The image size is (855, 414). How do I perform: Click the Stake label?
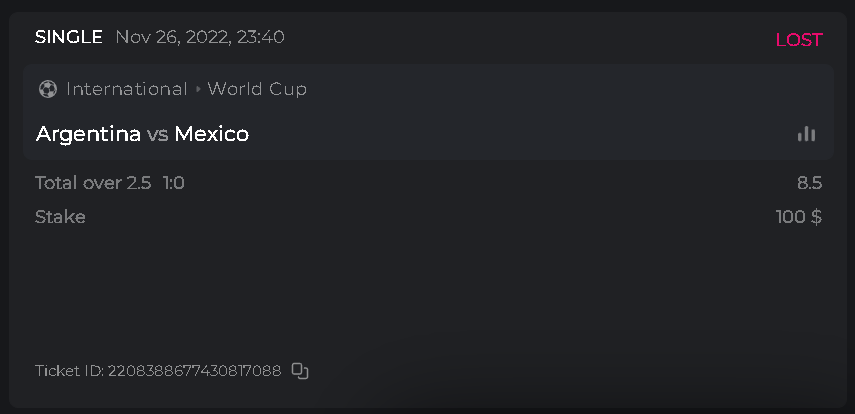coord(60,217)
